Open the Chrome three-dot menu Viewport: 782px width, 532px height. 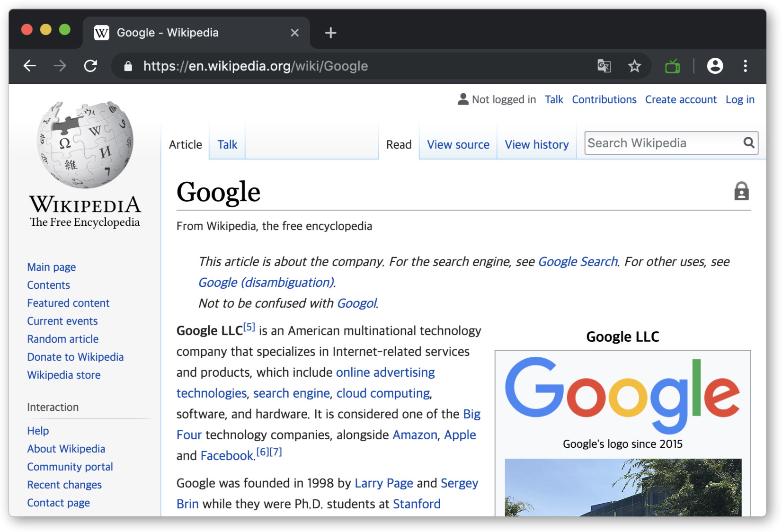click(745, 66)
